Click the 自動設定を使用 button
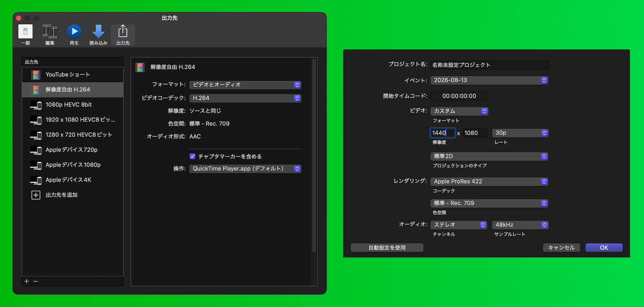 coord(387,248)
